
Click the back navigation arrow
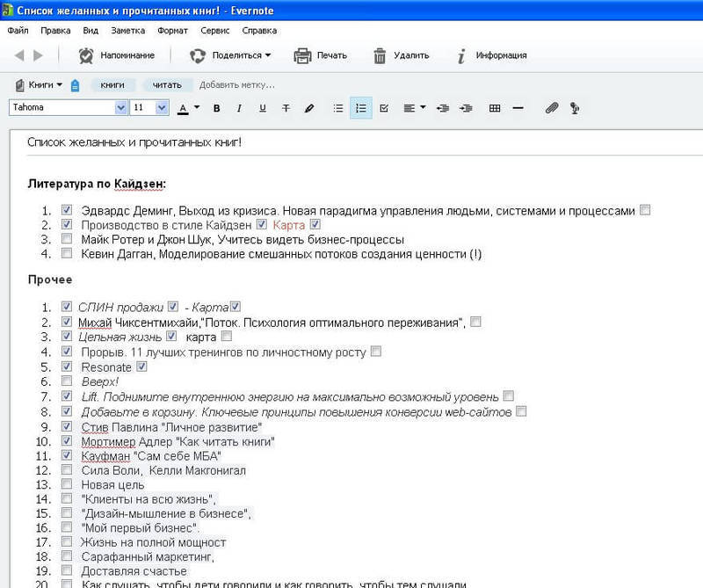(x=18, y=55)
